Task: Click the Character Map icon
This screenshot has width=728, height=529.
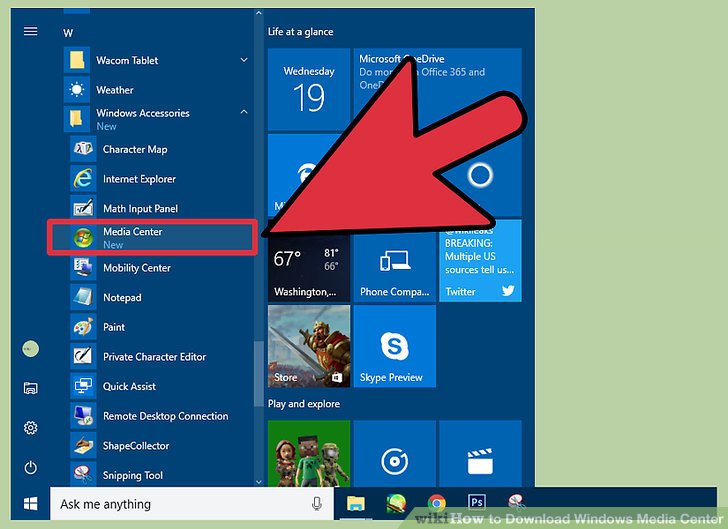Action: point(84,149)
